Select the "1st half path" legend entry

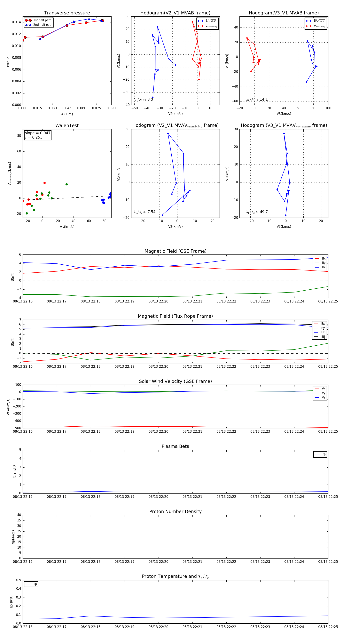pyautogui.click(x=38, y=20)
